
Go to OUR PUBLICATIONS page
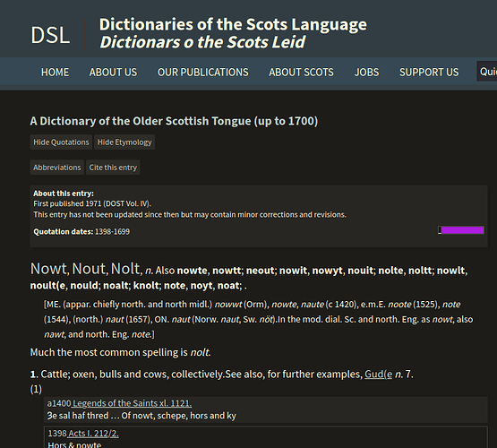203,73
